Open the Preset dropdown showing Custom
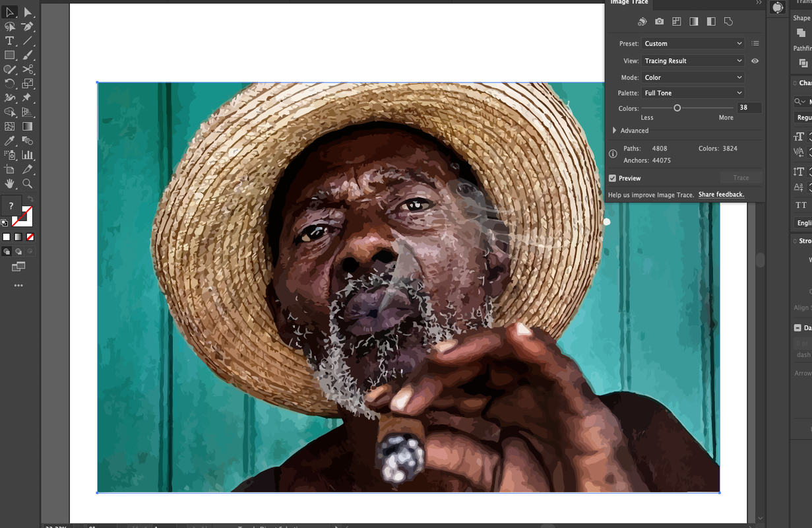The image size is (812, 528). point(693,44)
